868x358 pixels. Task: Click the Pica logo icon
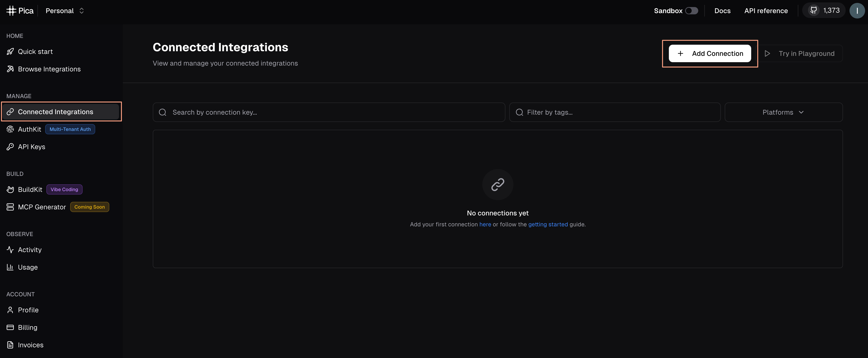click(x=11, y=11)
